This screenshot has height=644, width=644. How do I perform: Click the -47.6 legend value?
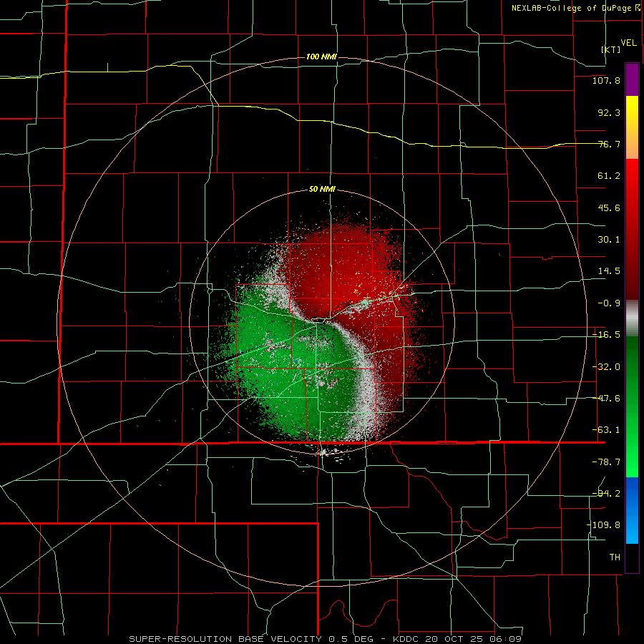(x=606, y=399)
